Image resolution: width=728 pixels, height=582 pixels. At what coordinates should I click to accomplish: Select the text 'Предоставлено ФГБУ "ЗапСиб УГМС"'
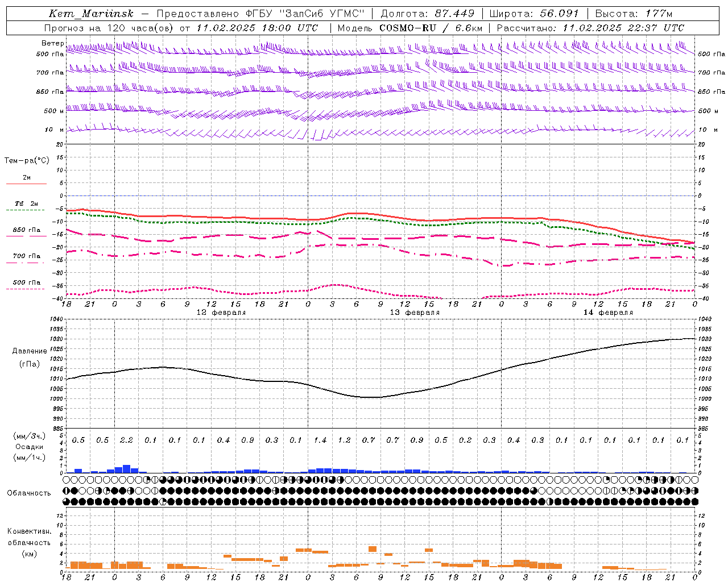coord(261,14)
